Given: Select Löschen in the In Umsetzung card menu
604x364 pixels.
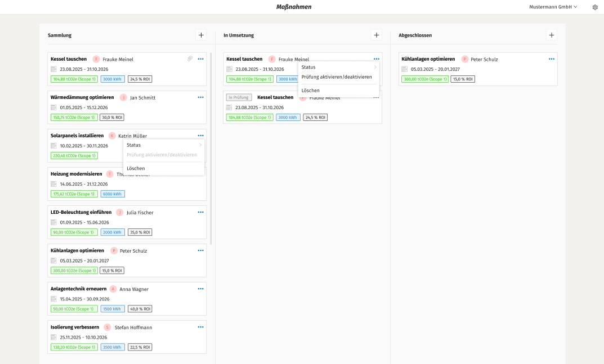Looking at the screenshot, I should [310, 90].
